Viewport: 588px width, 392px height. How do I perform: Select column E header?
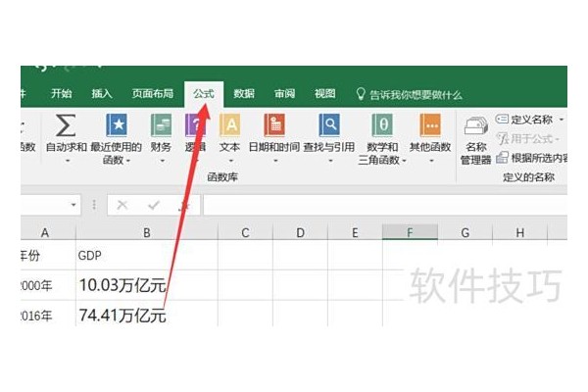[355, 233]
